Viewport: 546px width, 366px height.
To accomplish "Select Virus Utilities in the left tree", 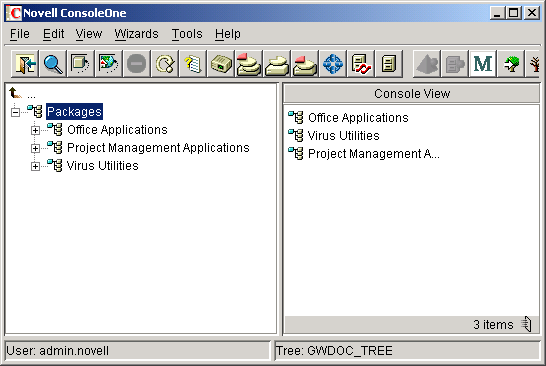I will pos(102,166).
